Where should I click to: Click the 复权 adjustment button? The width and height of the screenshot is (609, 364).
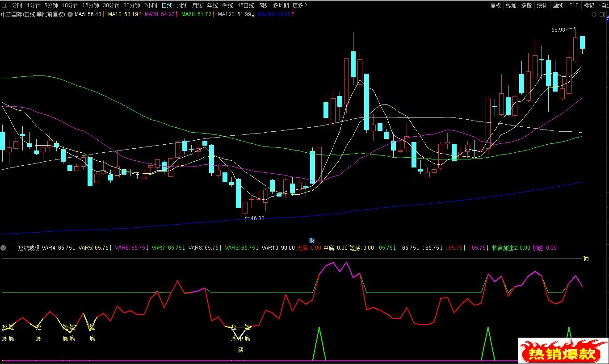[x=496, y=5]
